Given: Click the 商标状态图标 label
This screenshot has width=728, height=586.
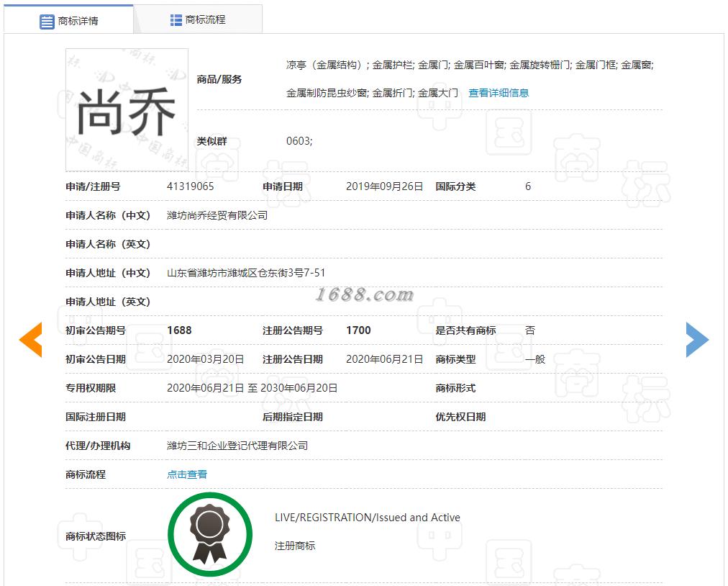Looking at the screenshot, I should tap(96, 536).
